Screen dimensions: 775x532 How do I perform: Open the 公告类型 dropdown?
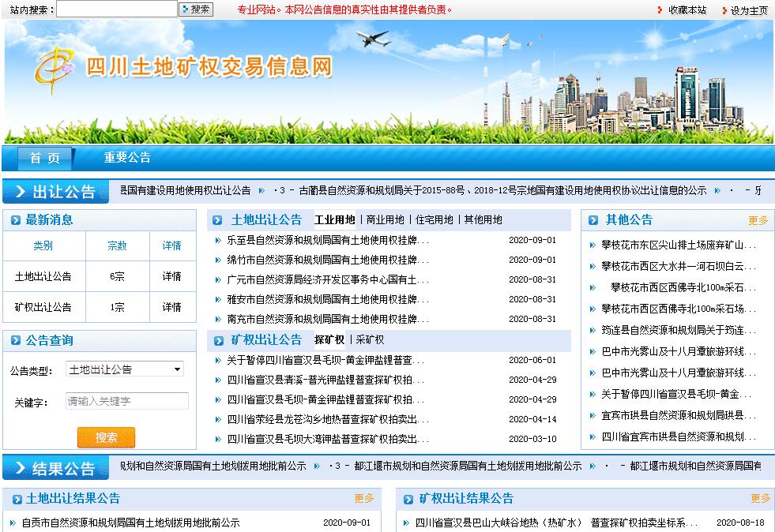click(x=125, y=369)
